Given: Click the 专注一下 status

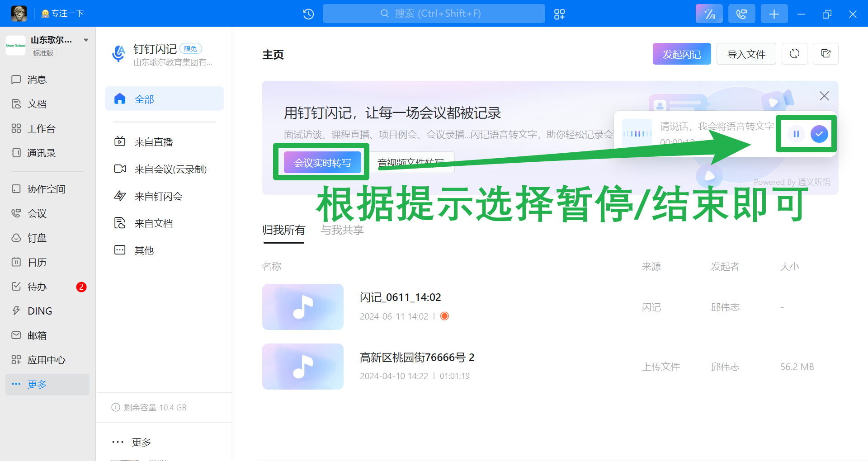Looking at the screenshot, I should [62, 14].
